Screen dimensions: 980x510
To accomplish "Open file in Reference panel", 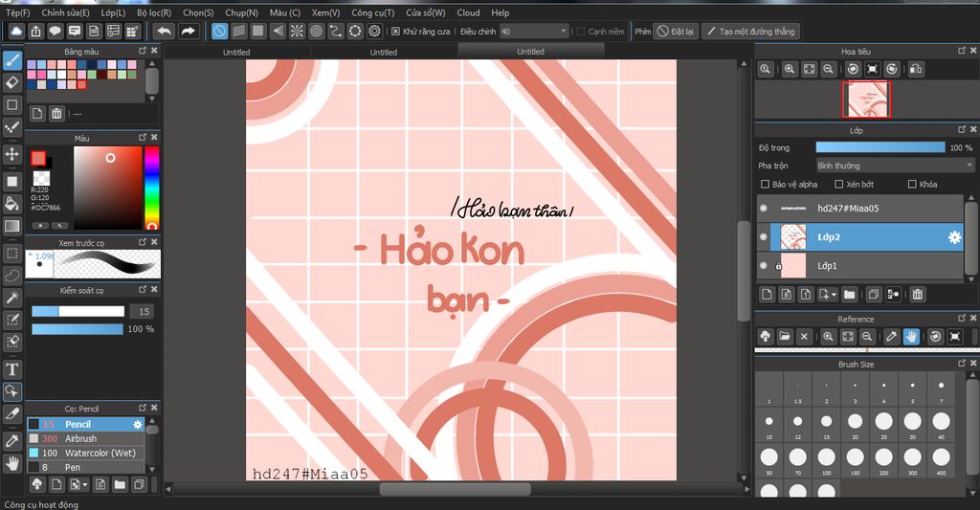I will 785,337.
